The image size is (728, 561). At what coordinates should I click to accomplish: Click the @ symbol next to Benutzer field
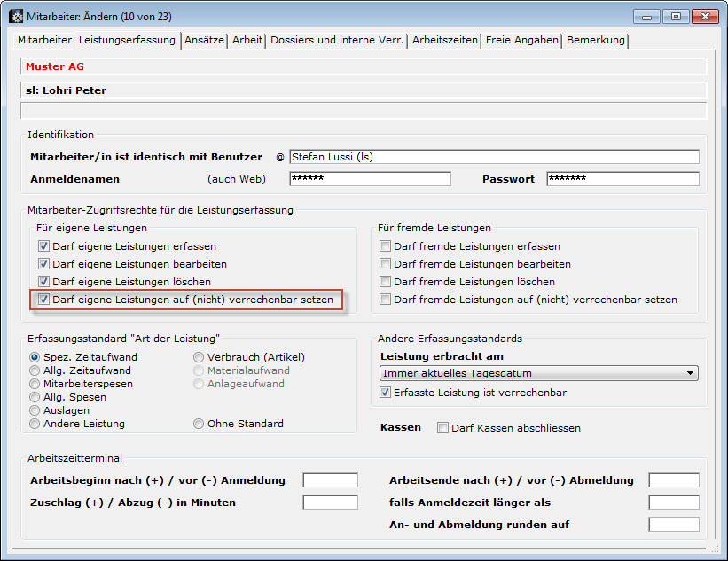click(280, 157)
